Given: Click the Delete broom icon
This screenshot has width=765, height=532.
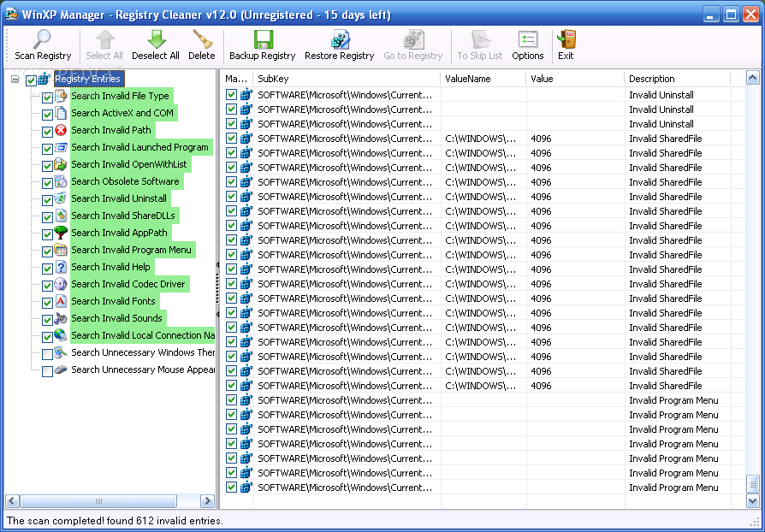Looking at the screenshot, I should click(x=201, y=39).
